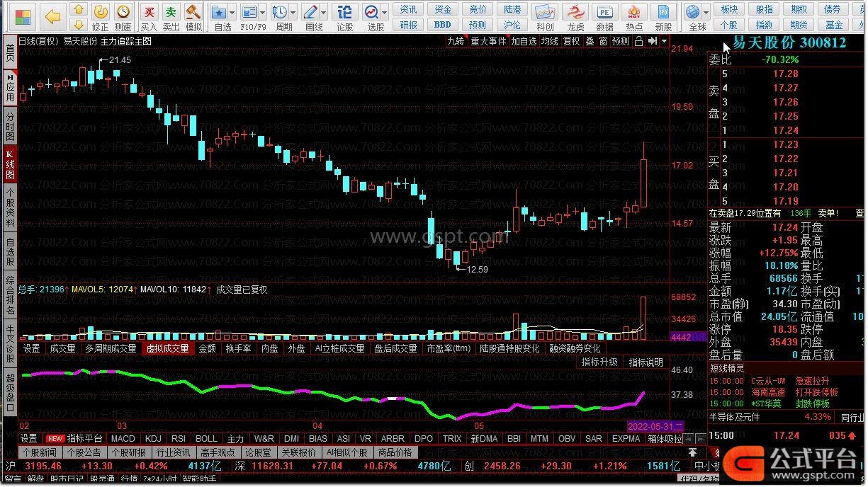Toggle the lock icon above the chart
Image resolution: width=868 pixels, height=487 pixels.
(x=638, y=41)
